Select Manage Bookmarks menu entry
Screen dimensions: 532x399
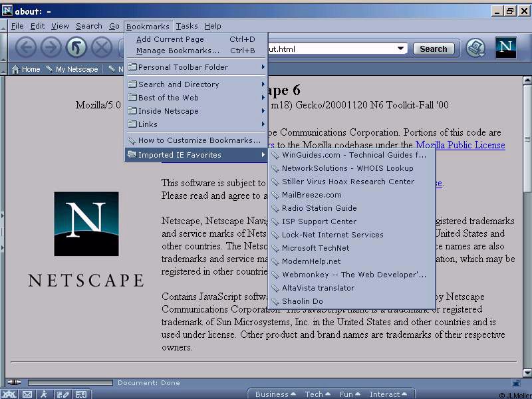click(x=196, y=51)
